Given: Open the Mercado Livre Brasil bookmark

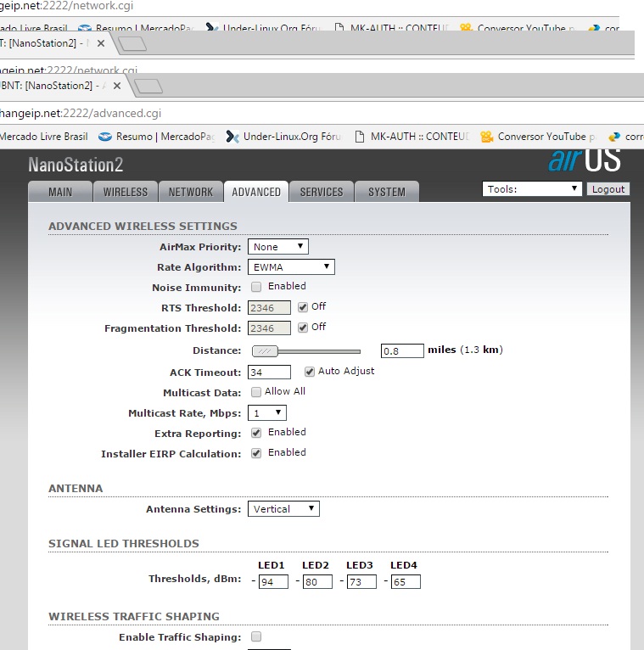Looking at the screenshot, I should click(44, 137).
